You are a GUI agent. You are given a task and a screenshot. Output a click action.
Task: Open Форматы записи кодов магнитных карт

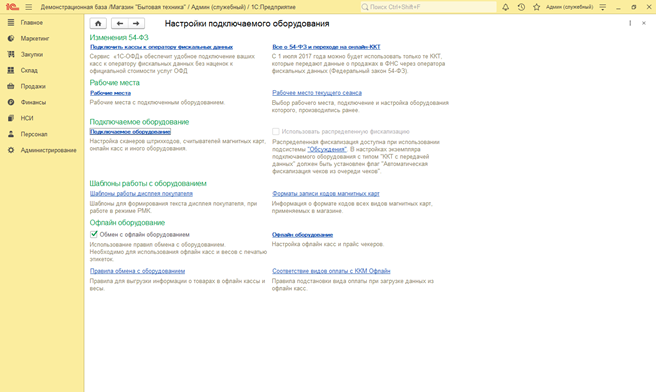point(325,194)
